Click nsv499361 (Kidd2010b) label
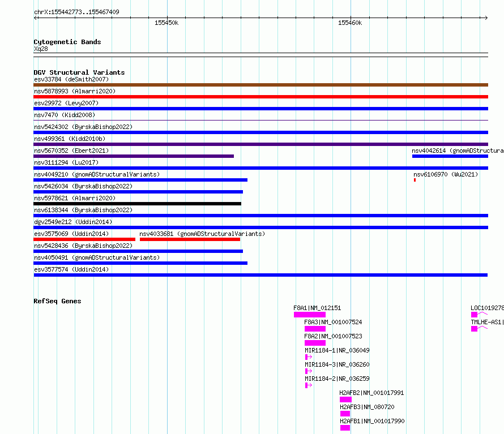504x434 pixels. (70, 139)
